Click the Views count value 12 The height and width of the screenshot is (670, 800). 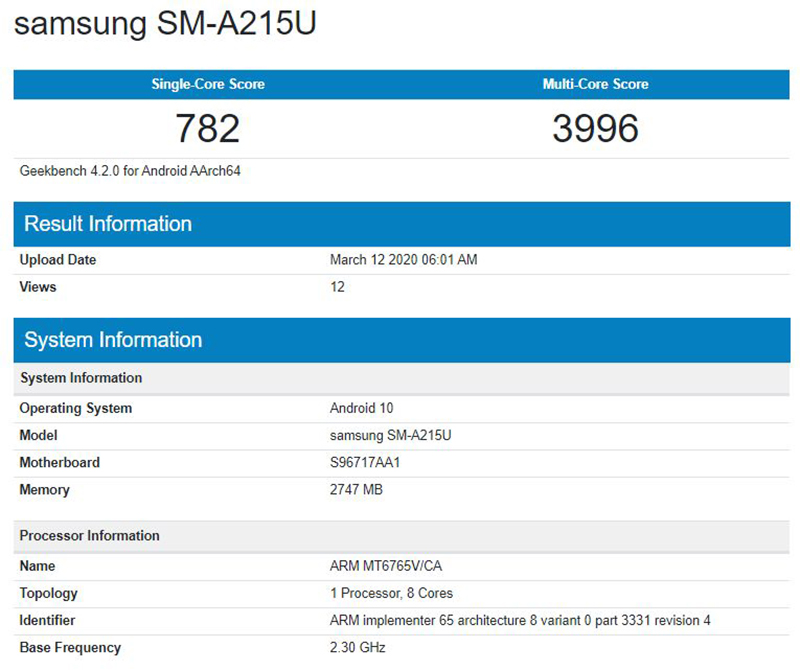coord(337,287)
